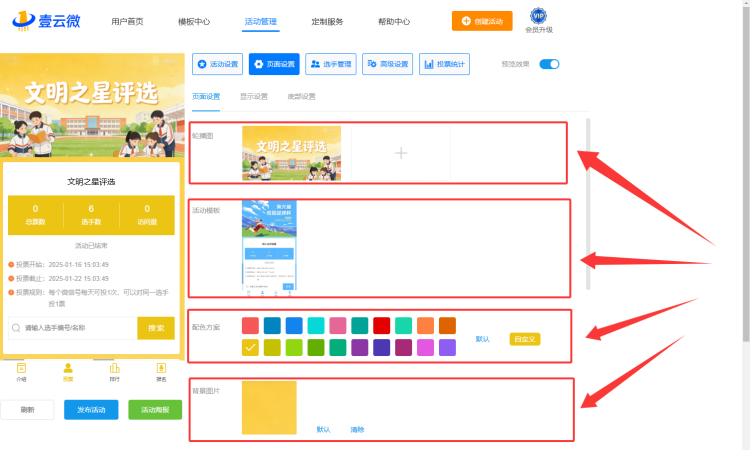Select the checked yellow color scheme swatch
The height and width of the screenshot is (450, 750).
click(250, 348)
